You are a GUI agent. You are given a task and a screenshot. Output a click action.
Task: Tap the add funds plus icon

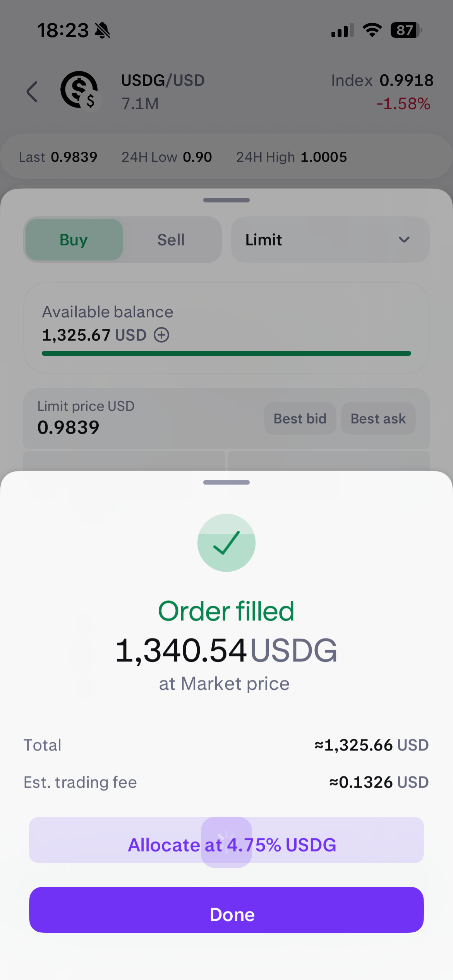point(161,335)
